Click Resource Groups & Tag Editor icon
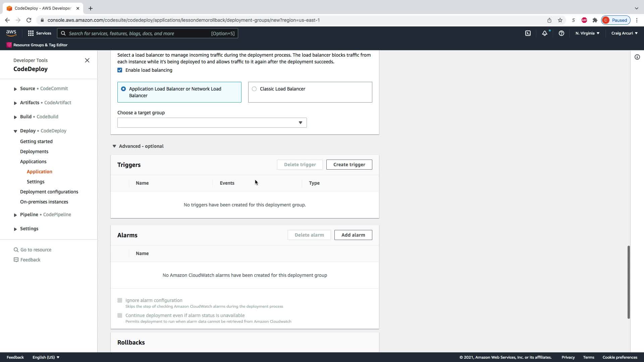The image size is (644, 362). pos(9,45)
